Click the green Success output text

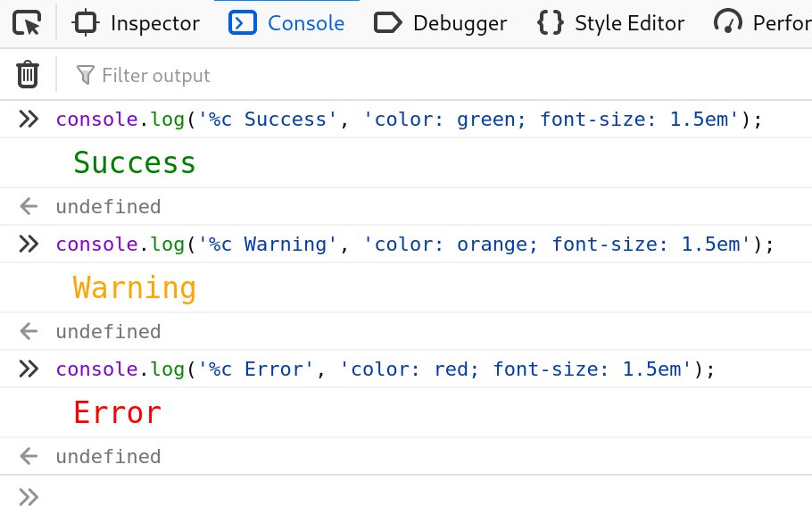point(135,162)
